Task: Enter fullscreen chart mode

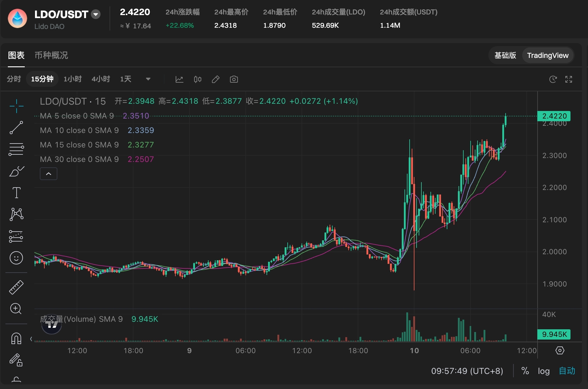Action: tap(569, 79)
